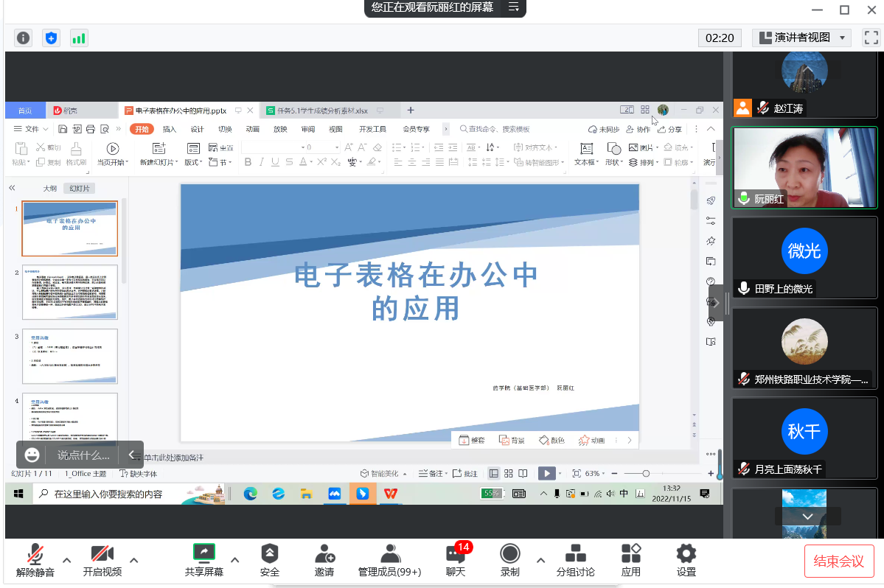Open the meeting info icon
884x588 pixels.
[x=23, y=38]
